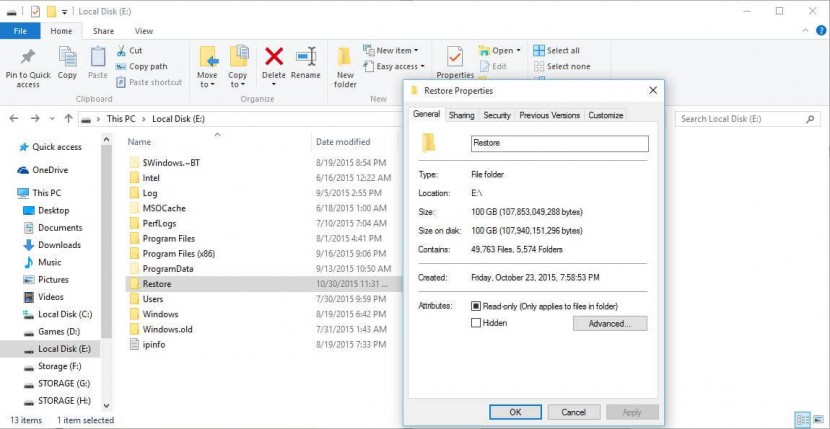Open recent locations dropdown arrow
830x429 pixels.
pos(52,119)
